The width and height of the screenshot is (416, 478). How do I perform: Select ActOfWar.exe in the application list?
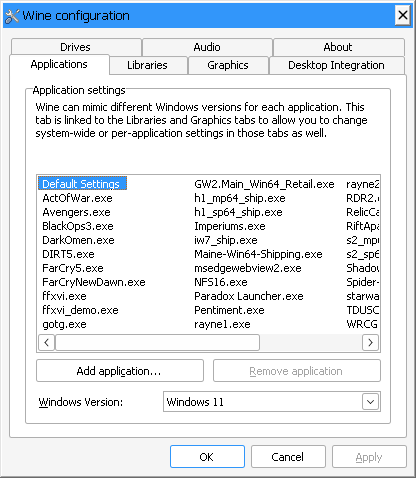[77, 198]
